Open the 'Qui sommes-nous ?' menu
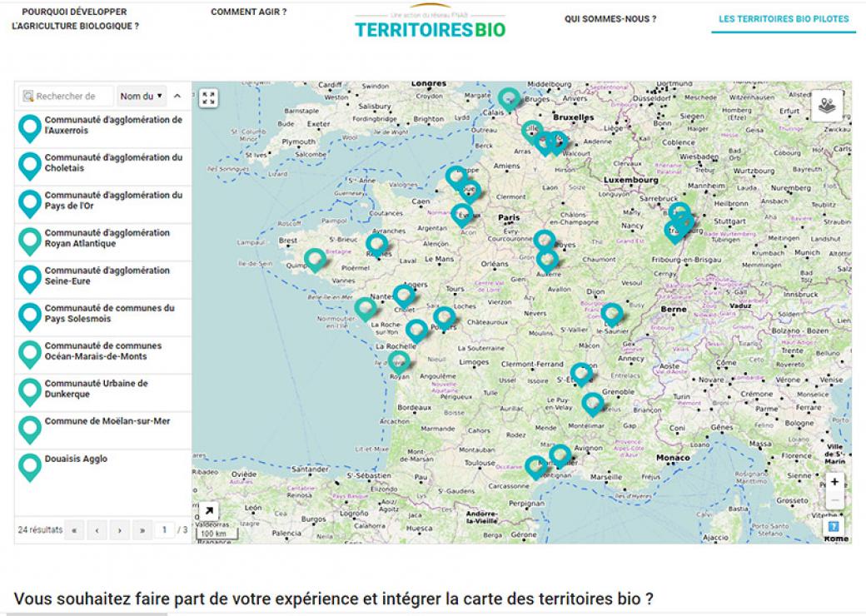The image size is (866, 616). pos(610,19)
